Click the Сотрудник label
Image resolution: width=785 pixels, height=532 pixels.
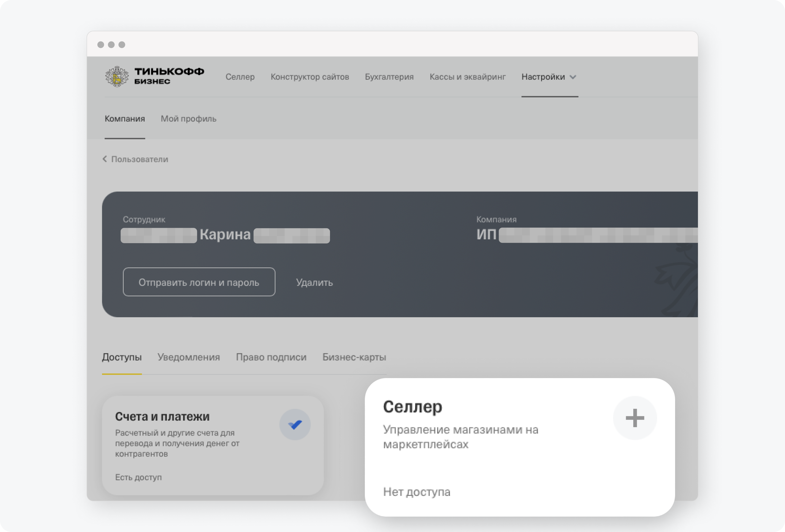click(x=144, y=220)
